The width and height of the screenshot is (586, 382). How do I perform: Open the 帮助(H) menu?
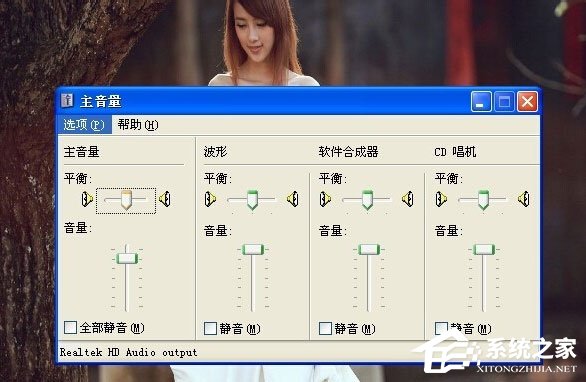click(x=138, y=125)
